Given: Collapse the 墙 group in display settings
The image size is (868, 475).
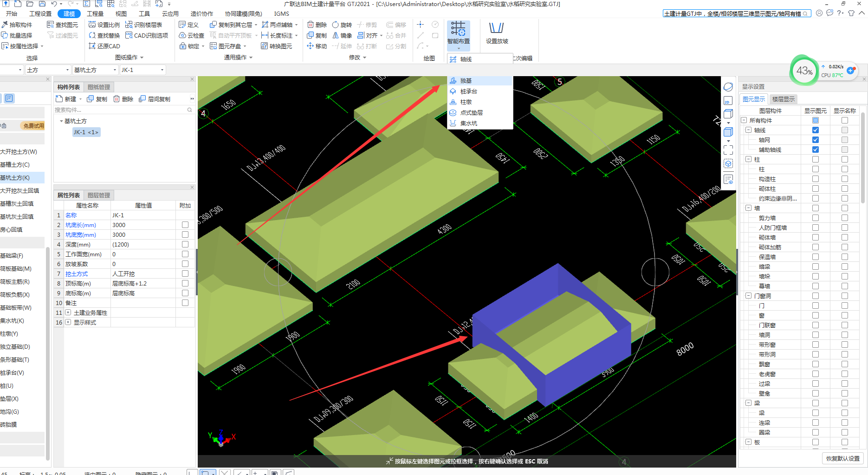Looking at the screenshot, I should 748,208.
